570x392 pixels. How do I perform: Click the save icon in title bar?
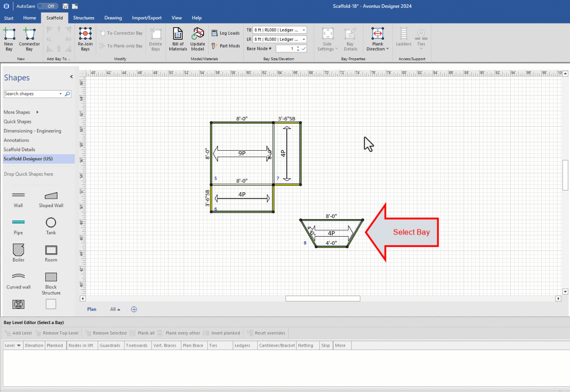pos(65,6)
